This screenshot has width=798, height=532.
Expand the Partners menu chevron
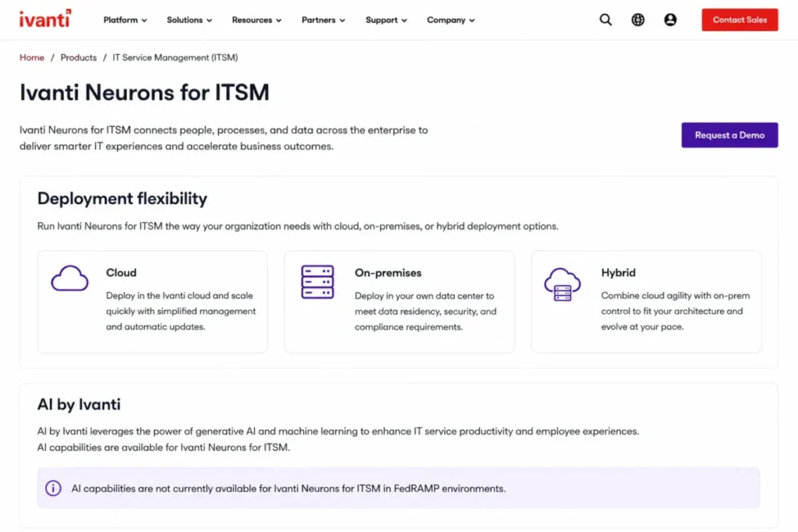pos(343,20)
